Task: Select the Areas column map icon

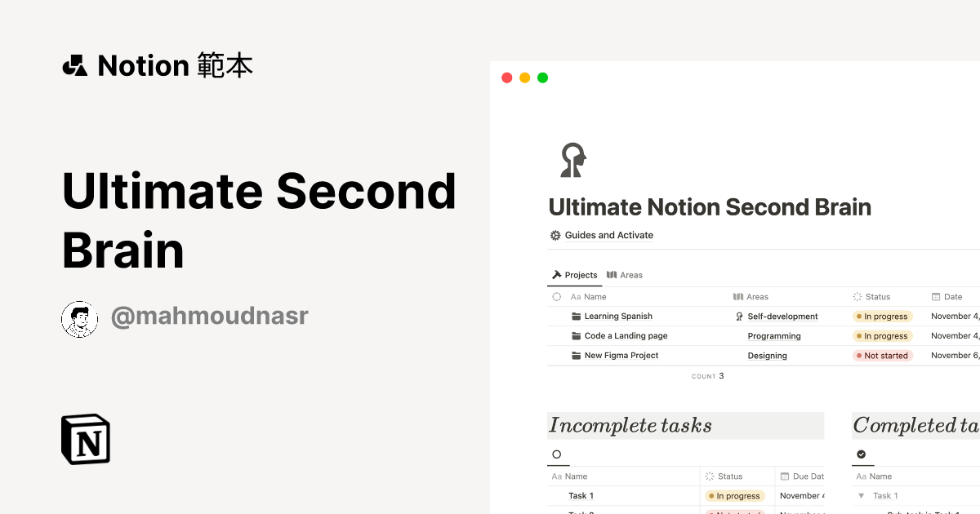Action: pyautogui.click(x=737, y=296)
